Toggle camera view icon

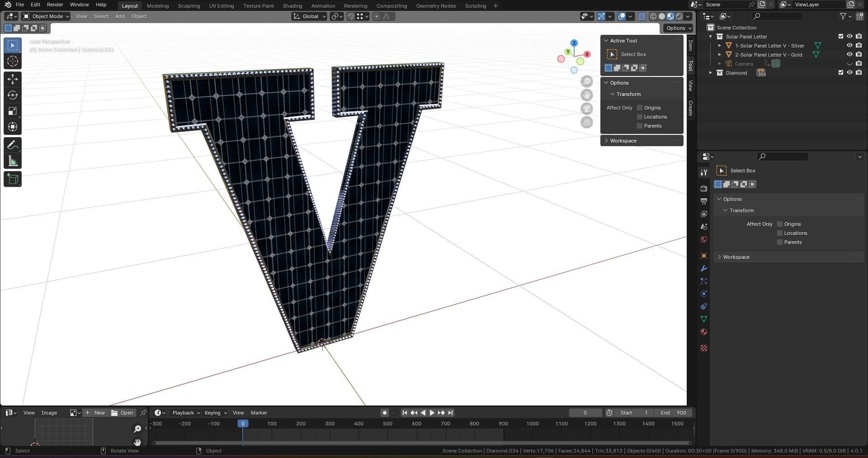(587, 109)
